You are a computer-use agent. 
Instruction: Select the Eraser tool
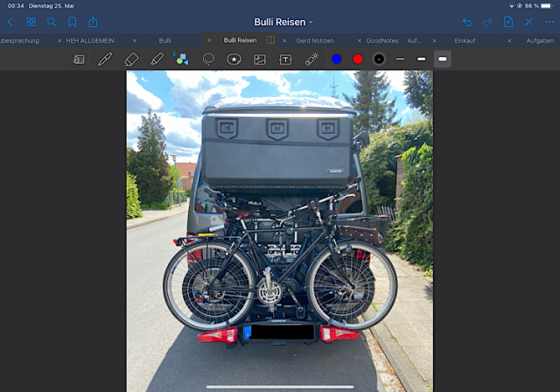(x=131, y=59)
